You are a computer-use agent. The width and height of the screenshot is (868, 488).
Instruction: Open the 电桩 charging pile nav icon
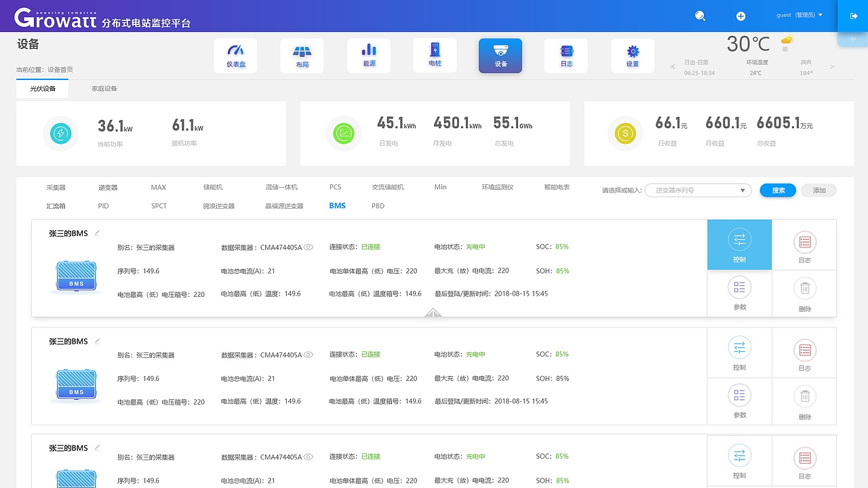435,56
